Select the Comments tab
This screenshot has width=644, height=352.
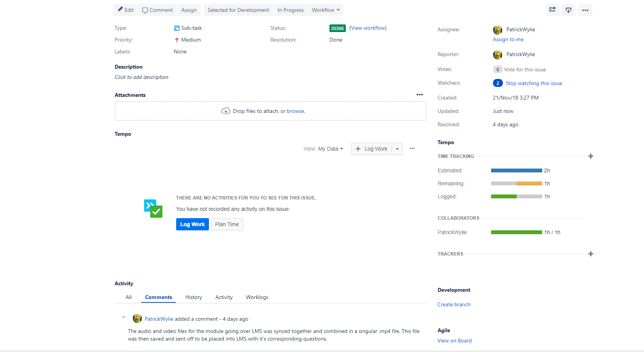[x=159, y=297]
